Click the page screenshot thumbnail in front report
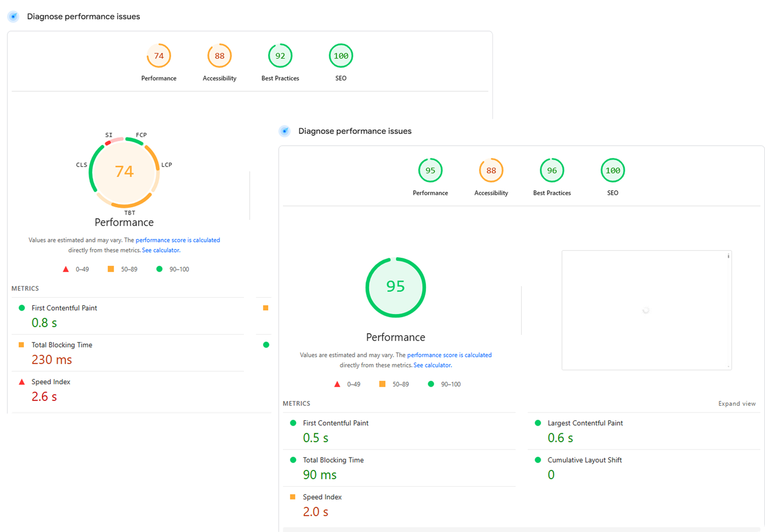The width and height of the screenshot is (765, 532). (x=646, y=310)
